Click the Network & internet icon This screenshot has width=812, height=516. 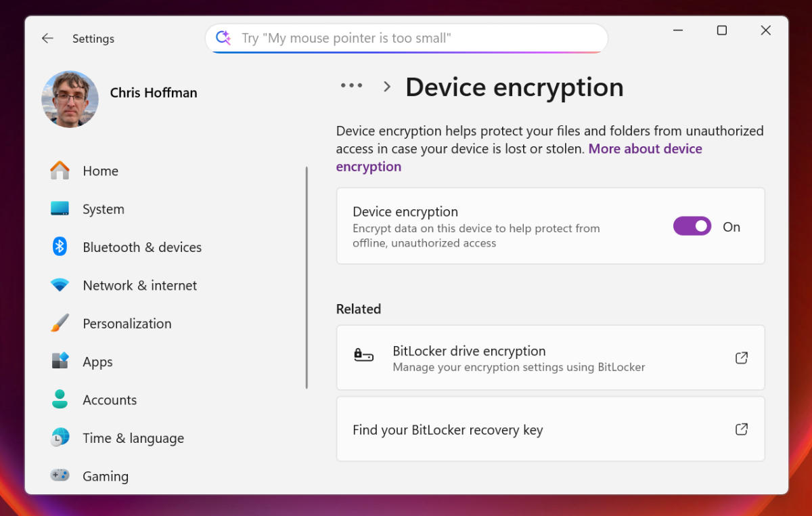coord(60,285)
